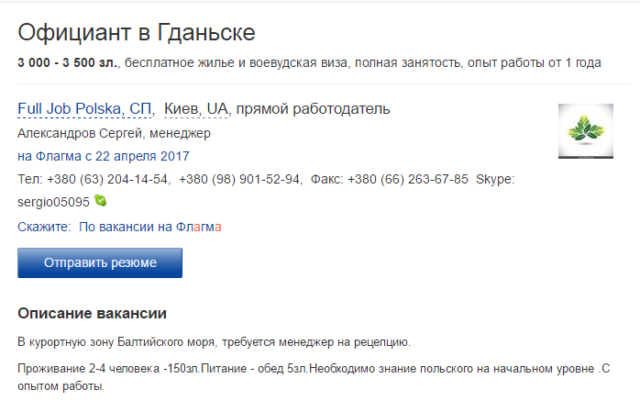The image size is (640, 412).
Task: Click the 'Официант в Гданьске' heading
Action: (x=136, y=32)
